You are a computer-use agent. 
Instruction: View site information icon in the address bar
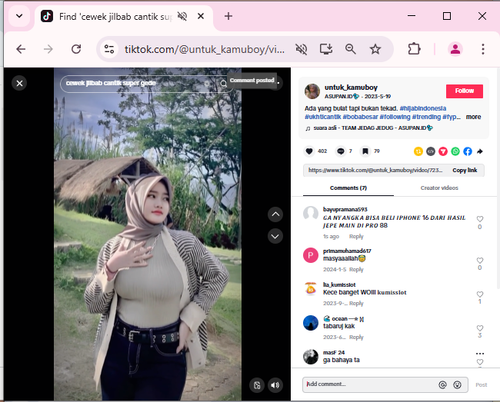click(109, 49)
